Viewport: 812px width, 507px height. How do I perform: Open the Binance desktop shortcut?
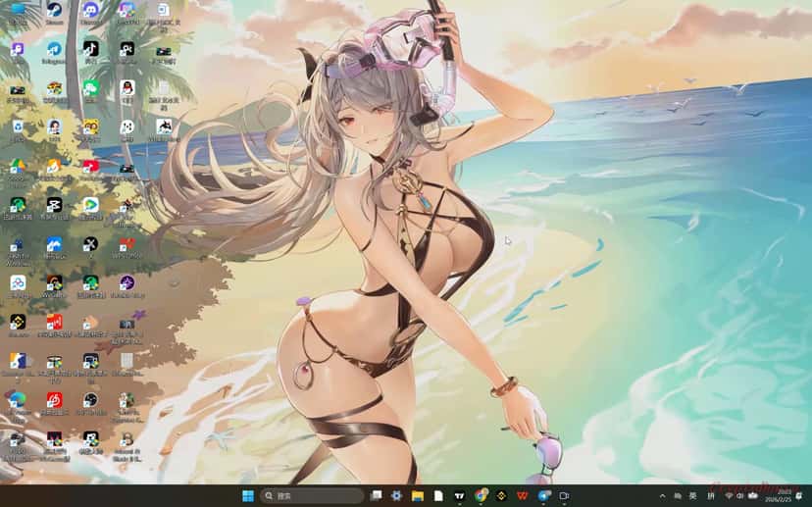click(x=18, y=322)
